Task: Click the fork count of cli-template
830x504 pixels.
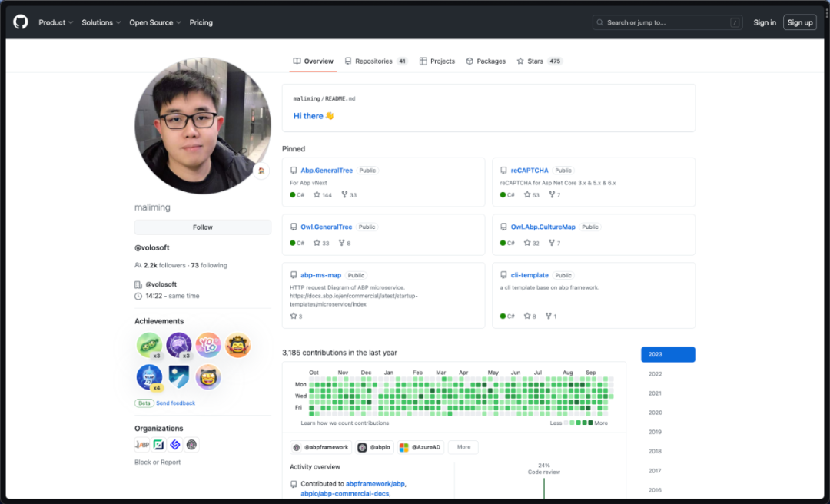Action: pyautogui.click(x=551, y=316)
